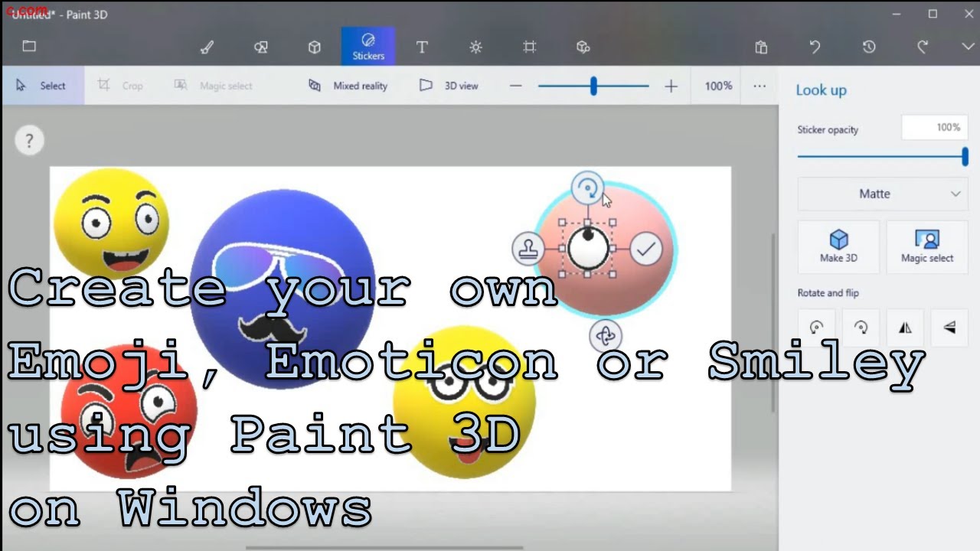Click the sticker opacity slider
This screenshot has height=551, width=980.
click(882, 156)
